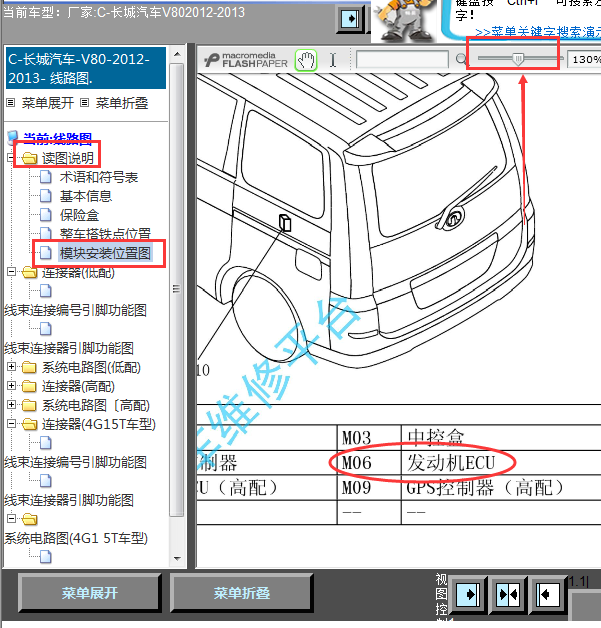Open the 术语和符号表 page

tap(99, 177)
